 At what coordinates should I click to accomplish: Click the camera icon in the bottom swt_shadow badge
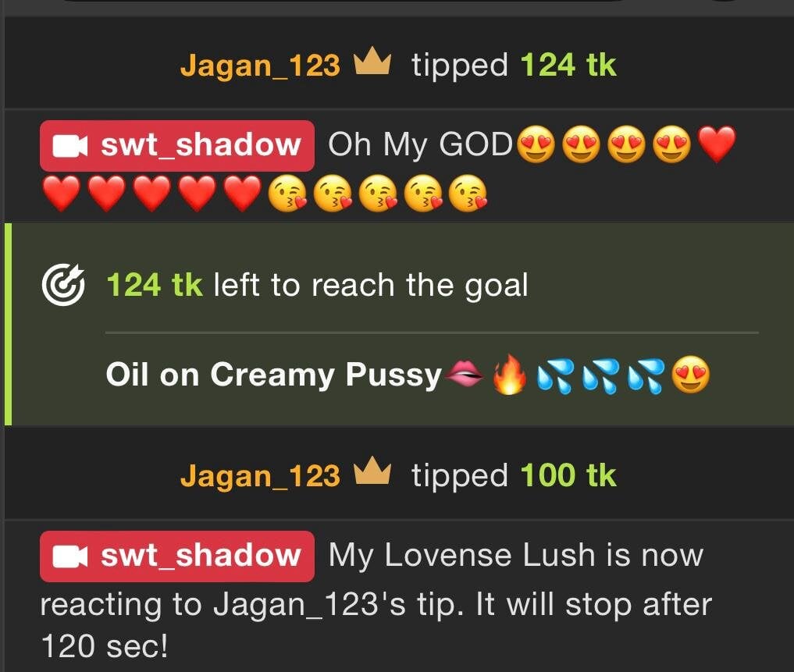pyautogui.click(x=70, y=556)
